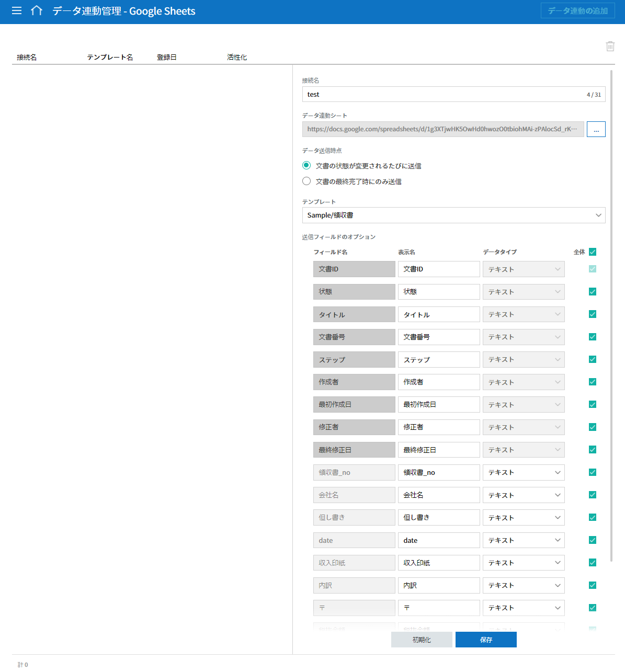Open data type dropdown for 領収書_no
625x672 pixels.
(523, 473)
